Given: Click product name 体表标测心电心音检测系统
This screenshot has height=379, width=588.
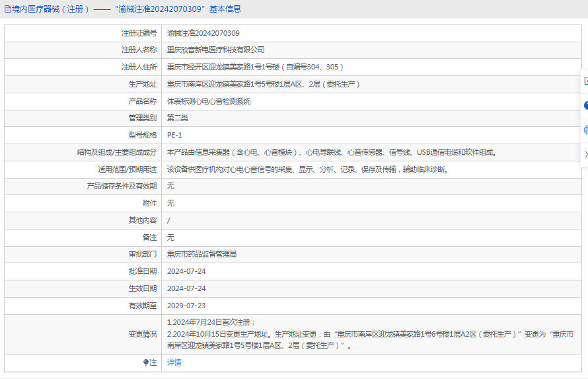Looking at the screenshot, I should point(209,101).
